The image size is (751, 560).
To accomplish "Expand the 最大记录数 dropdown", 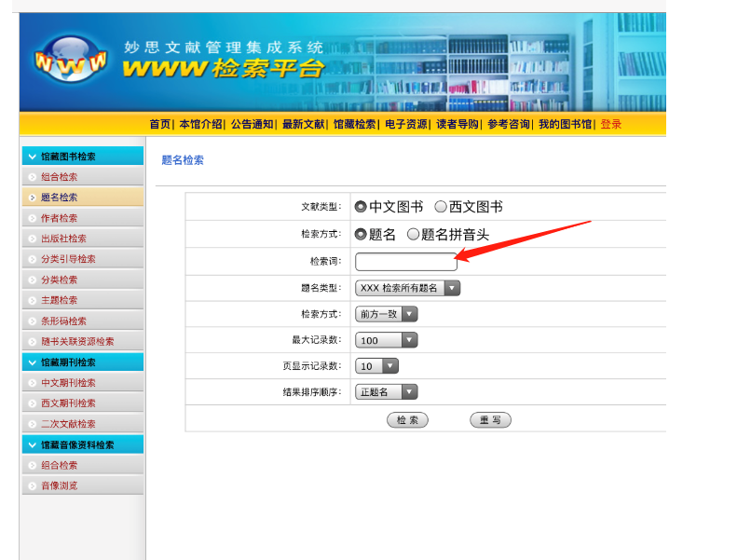I will point(386,340).
